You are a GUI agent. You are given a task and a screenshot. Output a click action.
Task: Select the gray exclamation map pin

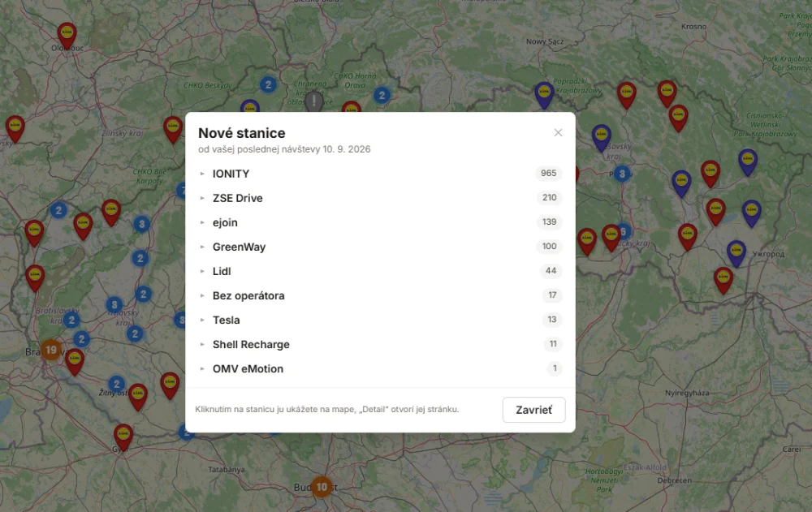tap(313, 101)
